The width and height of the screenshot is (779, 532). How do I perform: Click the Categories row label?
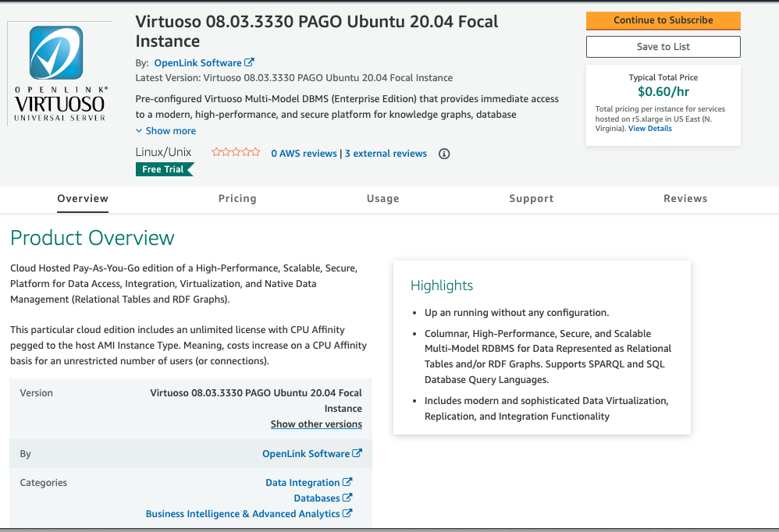coord(43,483)
